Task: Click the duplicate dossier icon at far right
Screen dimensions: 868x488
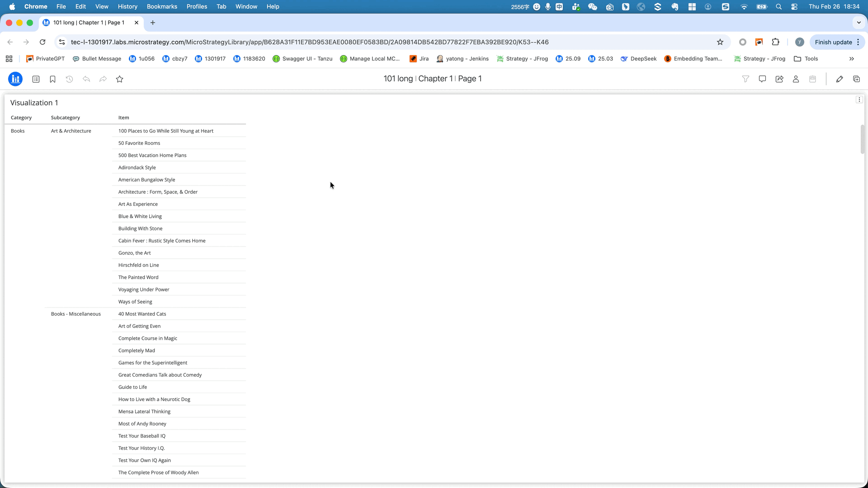Action: (856, 79)
